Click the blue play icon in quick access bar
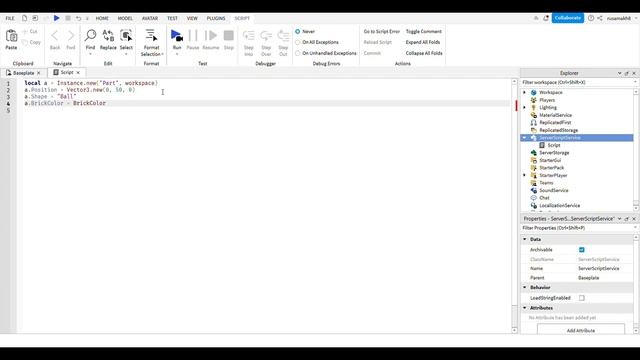The image size is (640, 360). pos(57,18)
